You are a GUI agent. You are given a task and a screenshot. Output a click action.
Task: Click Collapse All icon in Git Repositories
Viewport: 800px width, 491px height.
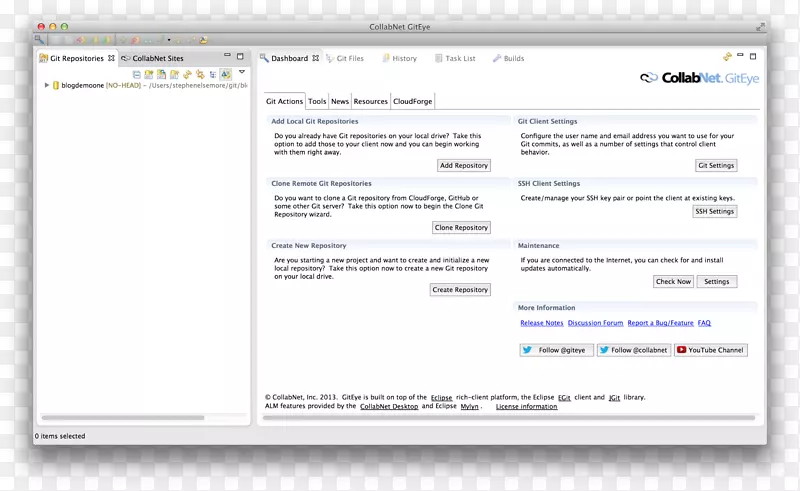coord(137,74)
